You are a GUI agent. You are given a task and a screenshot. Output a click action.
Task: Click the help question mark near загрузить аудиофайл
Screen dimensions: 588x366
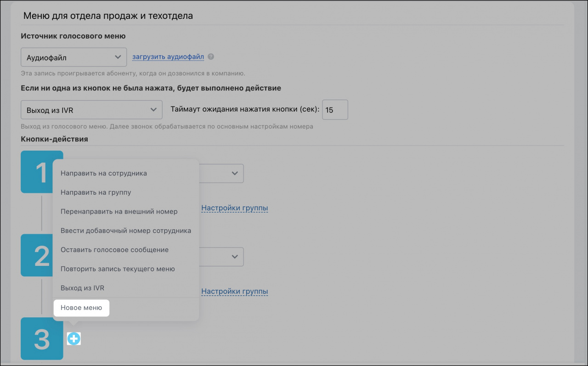211,57
